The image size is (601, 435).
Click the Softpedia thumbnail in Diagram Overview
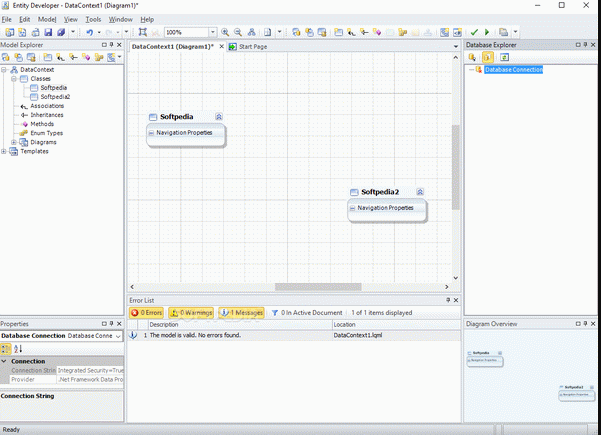485,359
